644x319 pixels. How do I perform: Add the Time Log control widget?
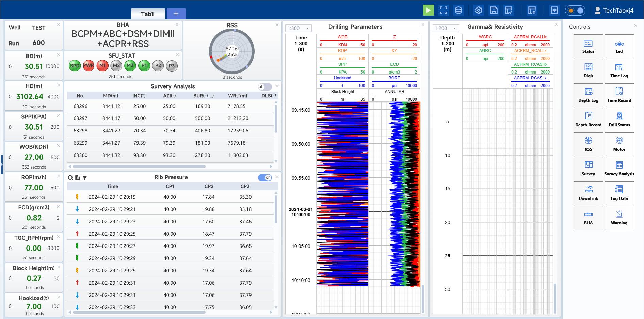click(x=619, y=70)
